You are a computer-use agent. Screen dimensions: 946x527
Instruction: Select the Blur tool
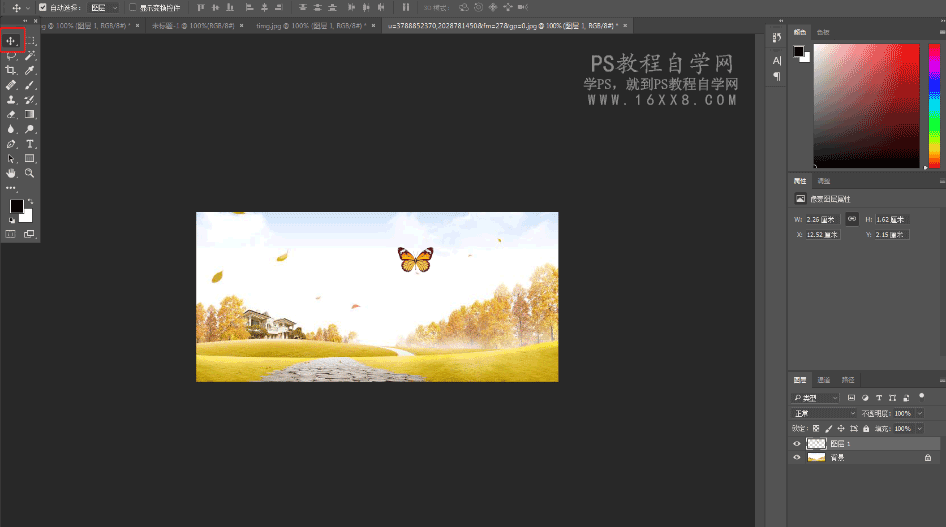click(11, 129)
